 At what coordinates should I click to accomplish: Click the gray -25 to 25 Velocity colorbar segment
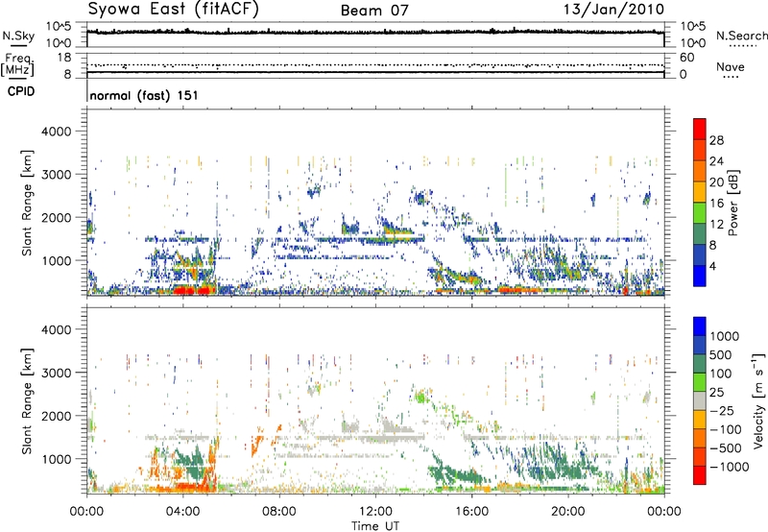coord(700,400)
